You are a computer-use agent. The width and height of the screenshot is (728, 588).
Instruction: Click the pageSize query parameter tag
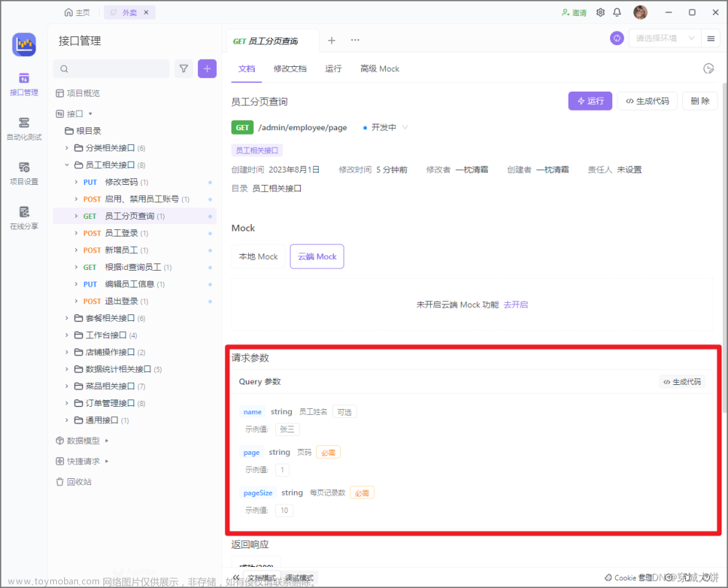[258, 493]
